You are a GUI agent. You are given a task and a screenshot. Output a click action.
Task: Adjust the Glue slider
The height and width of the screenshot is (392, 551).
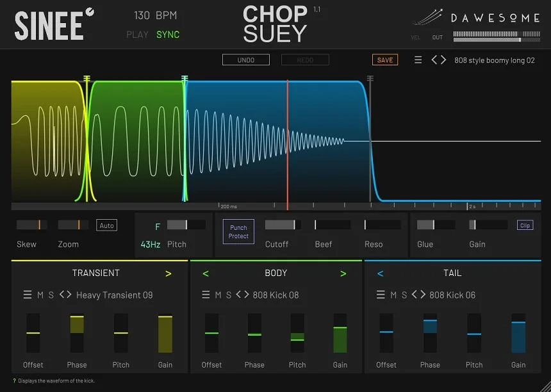click(436, 225)
